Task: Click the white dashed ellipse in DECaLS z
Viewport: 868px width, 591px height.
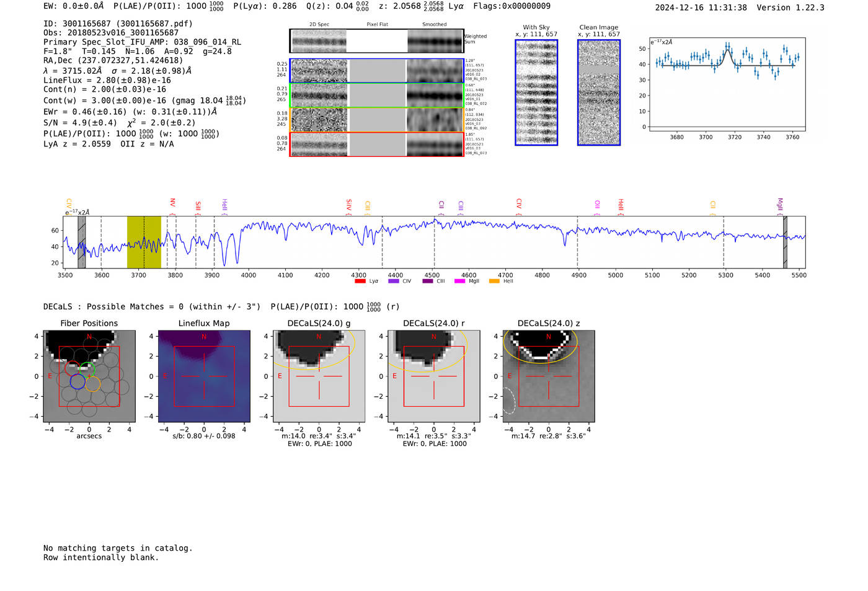Action: click(509, 401)
